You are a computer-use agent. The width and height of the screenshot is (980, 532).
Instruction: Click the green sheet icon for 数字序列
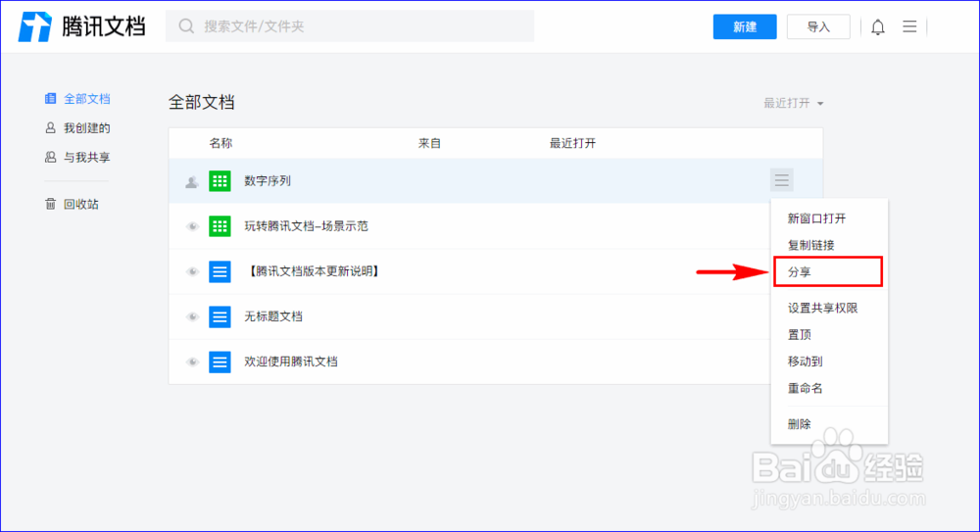(220, 181)
